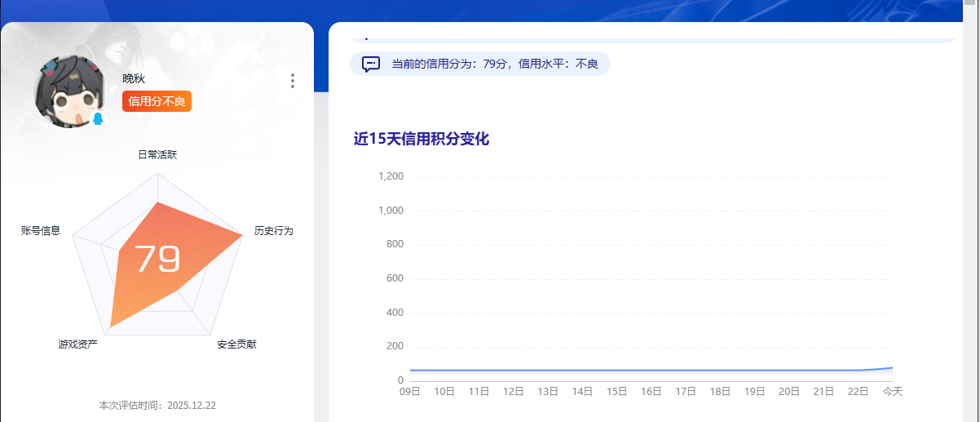Click the 历史行为 radar axis label

pos(273,231)
